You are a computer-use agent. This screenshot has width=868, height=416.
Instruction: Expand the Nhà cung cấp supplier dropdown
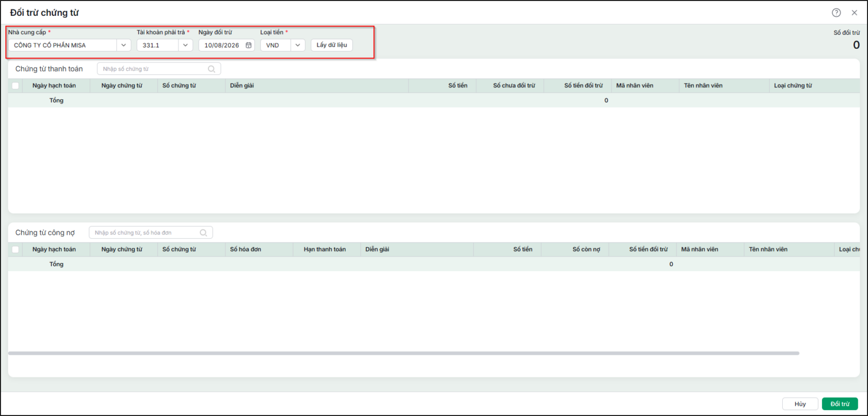pos(124,45)
